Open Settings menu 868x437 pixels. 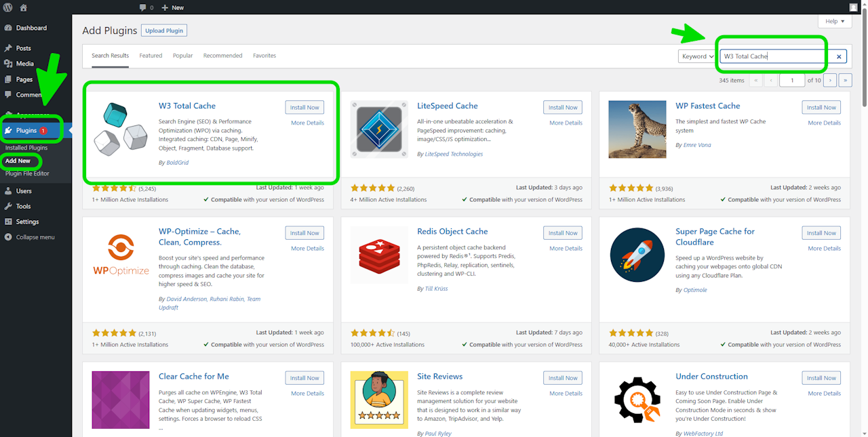click(x=27, y=222)
